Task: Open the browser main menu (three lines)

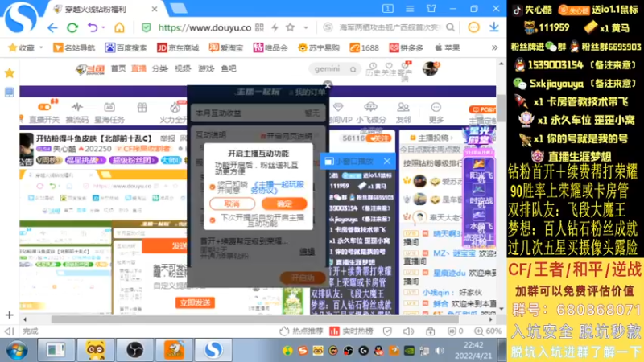Action: tap(410, 9)
